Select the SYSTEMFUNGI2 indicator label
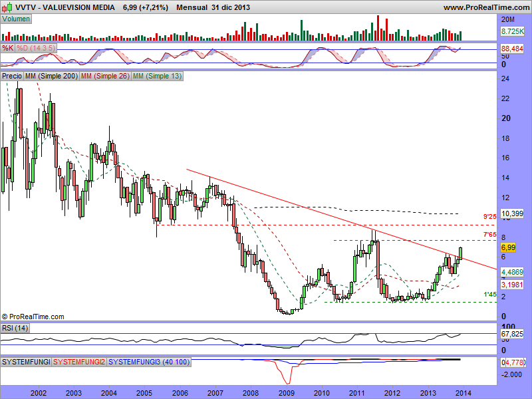This screenshot has width=532, height=399. tap(79, 362)
